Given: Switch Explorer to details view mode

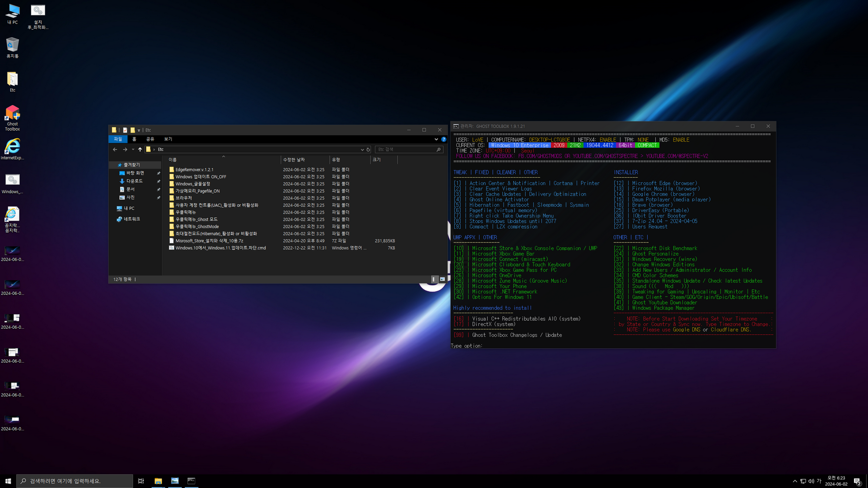Looking at the screenshot, I should click(434, 279).
